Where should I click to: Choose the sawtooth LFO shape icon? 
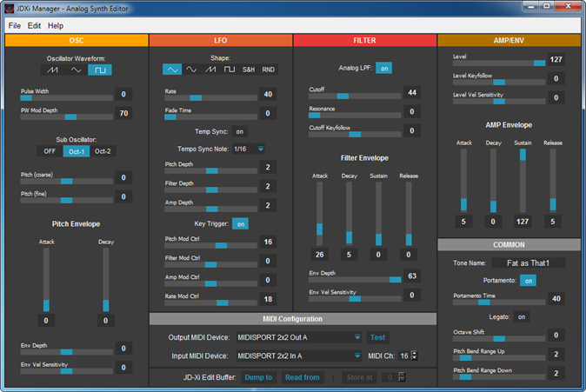pyautogui.click(x=210, y=70)
